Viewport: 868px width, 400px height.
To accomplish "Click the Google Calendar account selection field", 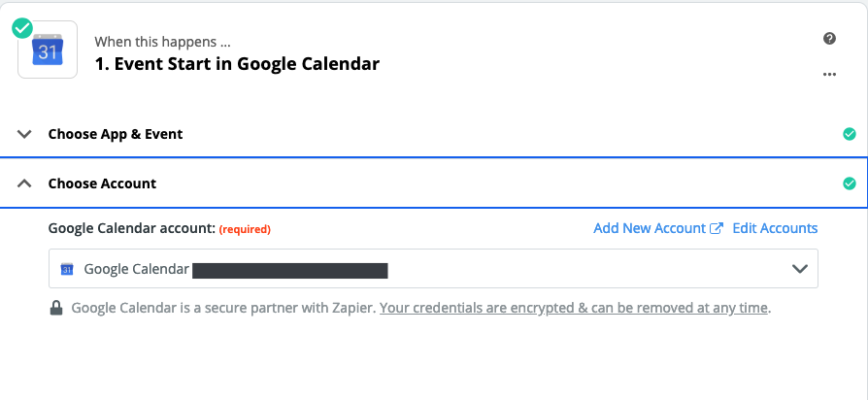I will (x=433, y=268).
